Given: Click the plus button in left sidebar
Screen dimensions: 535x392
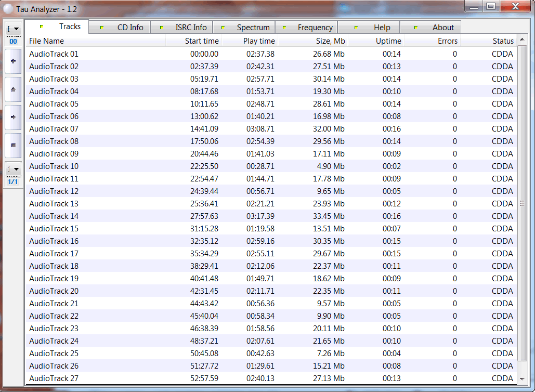Looking at the screenshot, I should pos(13,61).
